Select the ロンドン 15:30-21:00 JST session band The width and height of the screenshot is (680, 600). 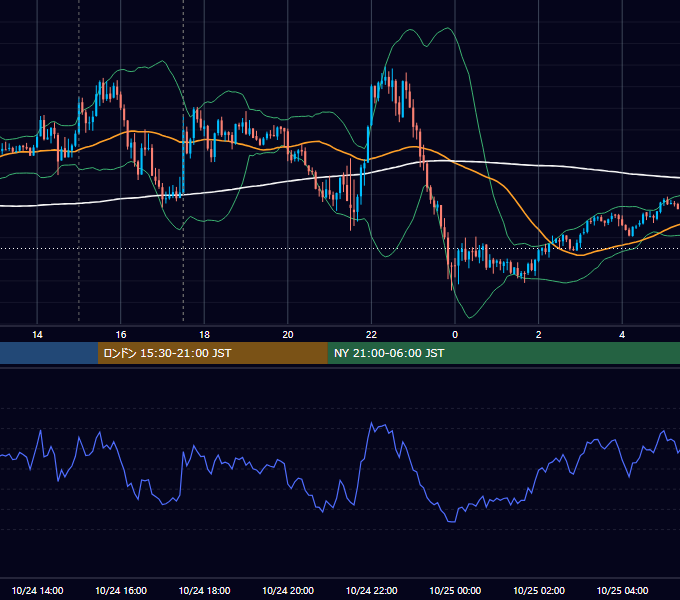tap(212, 353)
